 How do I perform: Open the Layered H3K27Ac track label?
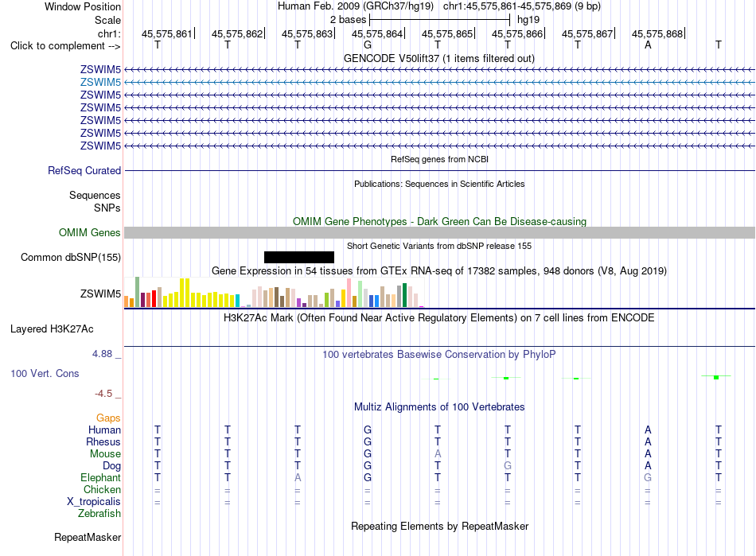tap(52, 329)
